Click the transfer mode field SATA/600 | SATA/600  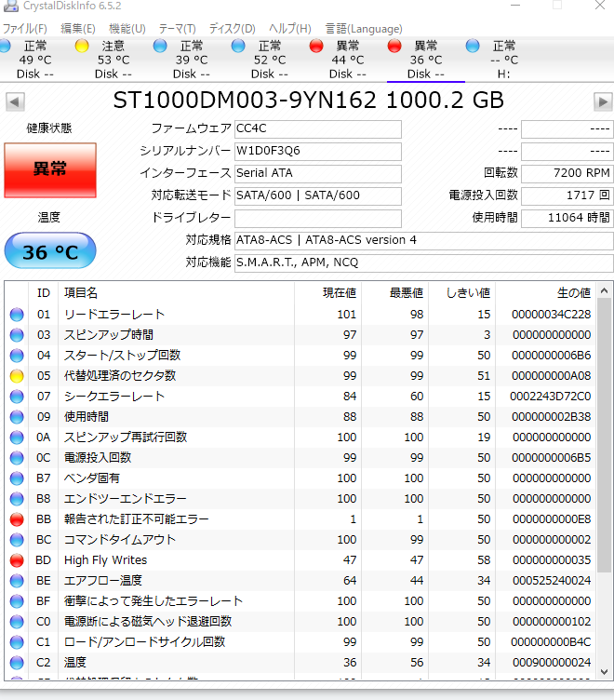coord(318,196)
